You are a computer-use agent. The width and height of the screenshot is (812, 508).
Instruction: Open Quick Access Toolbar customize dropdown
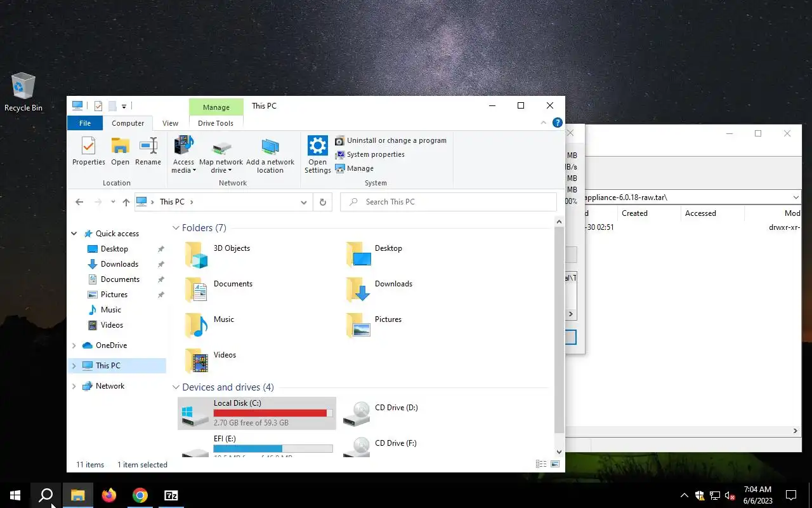(x=124, y=106)
